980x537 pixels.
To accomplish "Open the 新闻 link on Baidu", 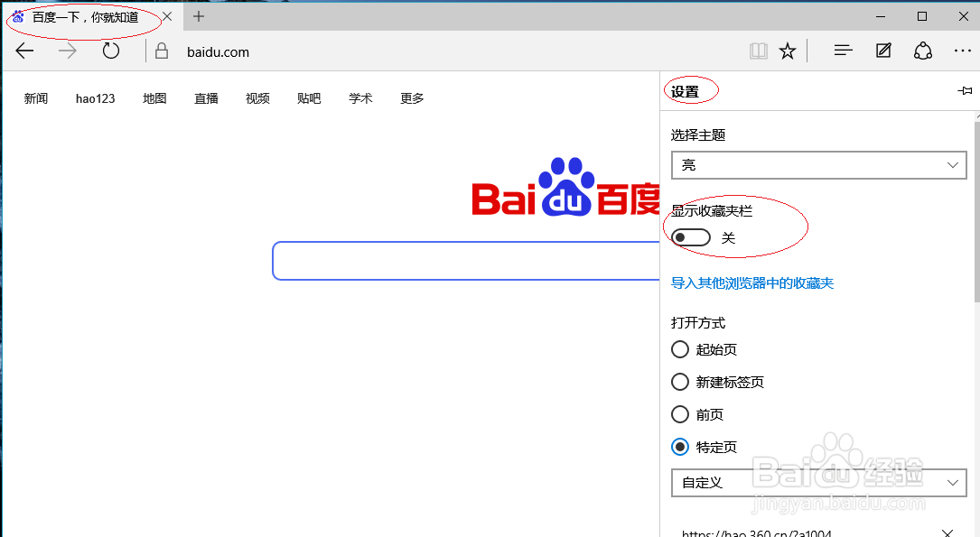I will (x=35, y=98).
